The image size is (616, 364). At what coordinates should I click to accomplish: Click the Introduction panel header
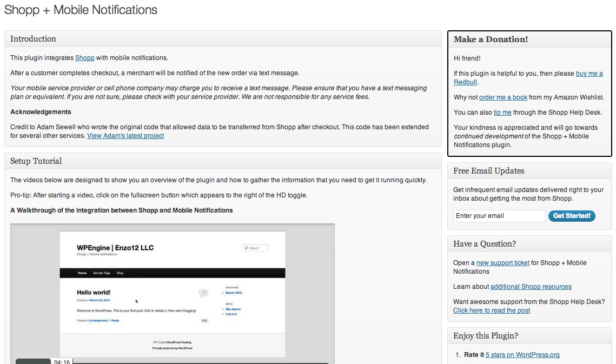coord(223,39)
